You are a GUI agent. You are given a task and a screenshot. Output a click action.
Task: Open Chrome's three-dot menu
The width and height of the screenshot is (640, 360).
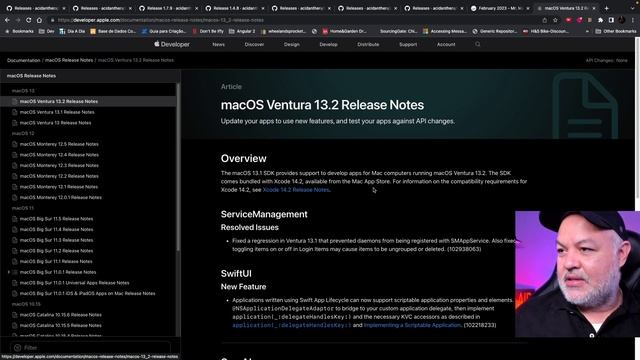tap(633, 20)
